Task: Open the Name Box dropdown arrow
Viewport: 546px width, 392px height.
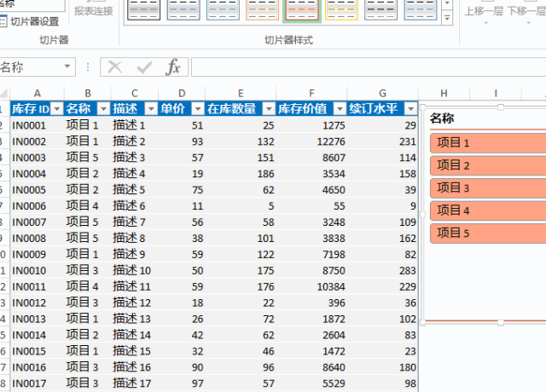Action: click(x=67, y=66)
